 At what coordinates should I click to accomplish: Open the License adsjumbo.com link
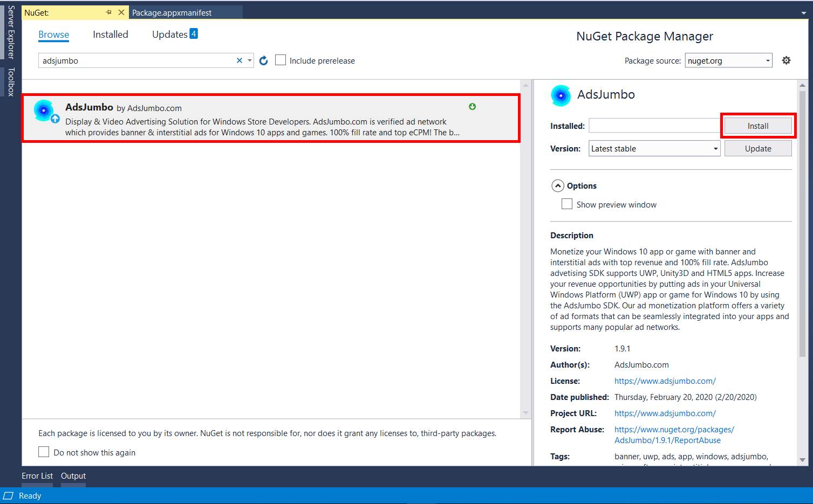click(665, 381)
